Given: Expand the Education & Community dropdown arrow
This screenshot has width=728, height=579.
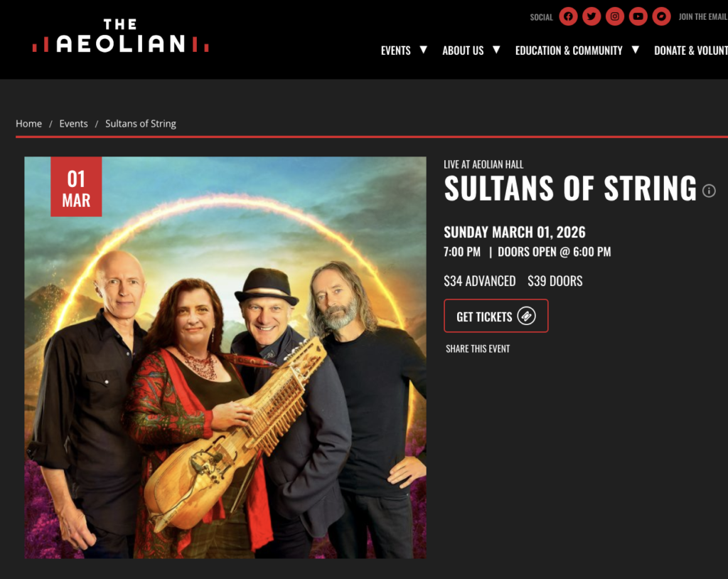Looking at the screenshot, I should tap(635, 49).
